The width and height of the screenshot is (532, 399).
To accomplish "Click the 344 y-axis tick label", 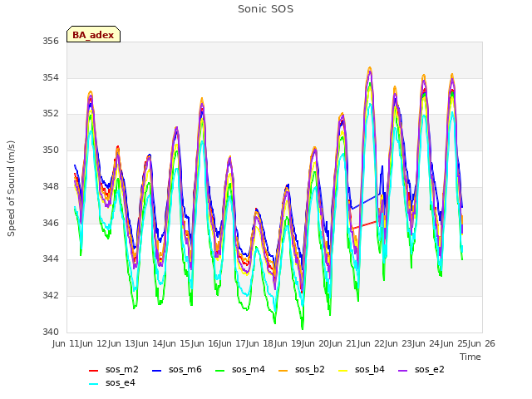I will 51,259.
